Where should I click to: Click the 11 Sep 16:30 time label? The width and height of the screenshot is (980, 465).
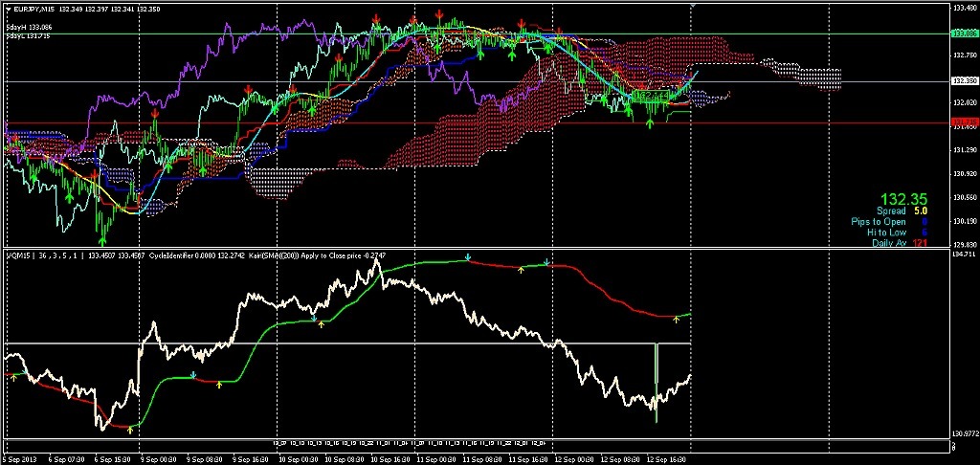click(529, 458)
